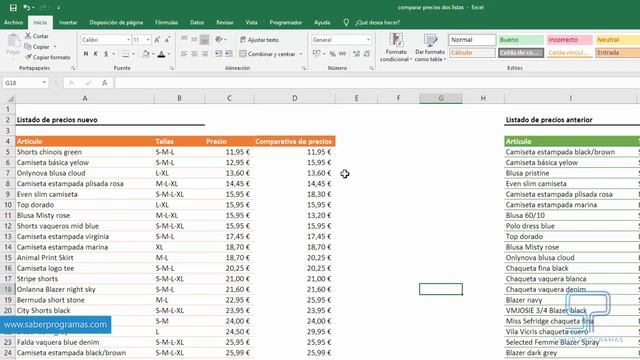Align cell text to the right
The image size is (640, 360).
(204, 54)
